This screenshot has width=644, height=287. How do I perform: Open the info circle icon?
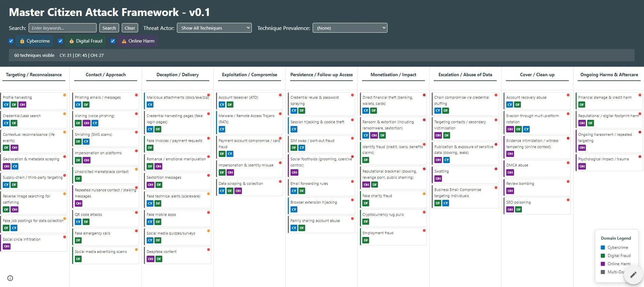pyautogui.click(x=10, y=278)
